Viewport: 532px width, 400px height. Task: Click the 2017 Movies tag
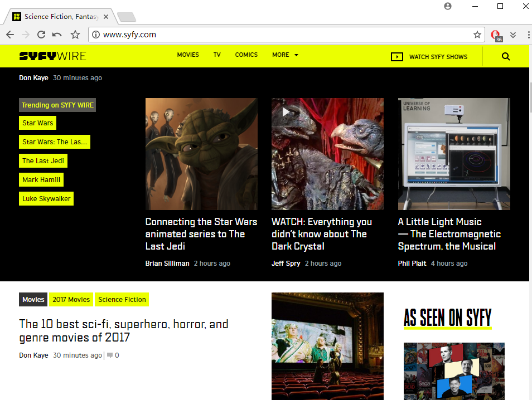(71, 300)
